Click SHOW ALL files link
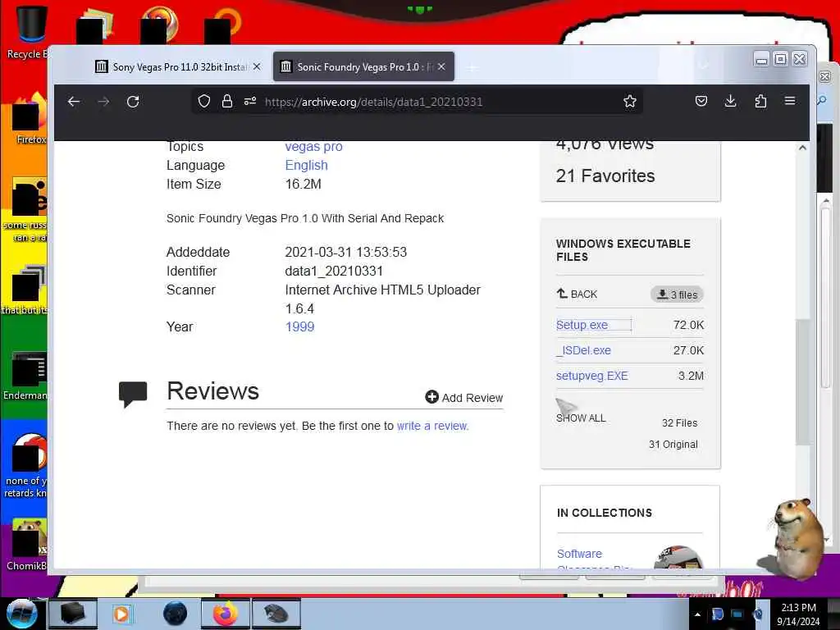This screenshot has height=630, width=840. point(581,418)
